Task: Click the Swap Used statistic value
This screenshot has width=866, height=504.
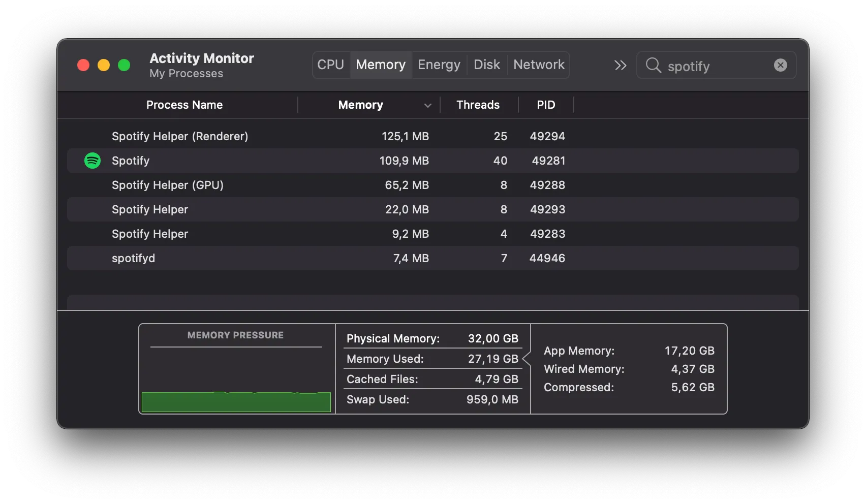Action: tap(492, 399)
